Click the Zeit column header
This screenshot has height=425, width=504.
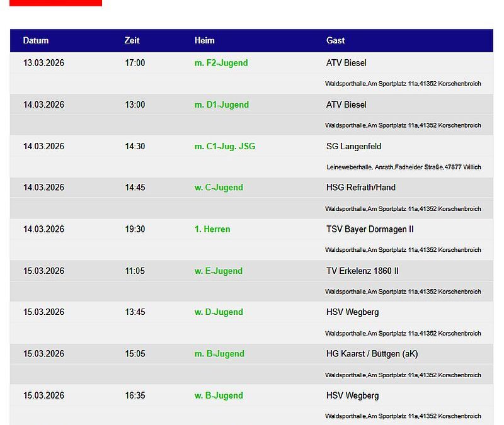132,40
